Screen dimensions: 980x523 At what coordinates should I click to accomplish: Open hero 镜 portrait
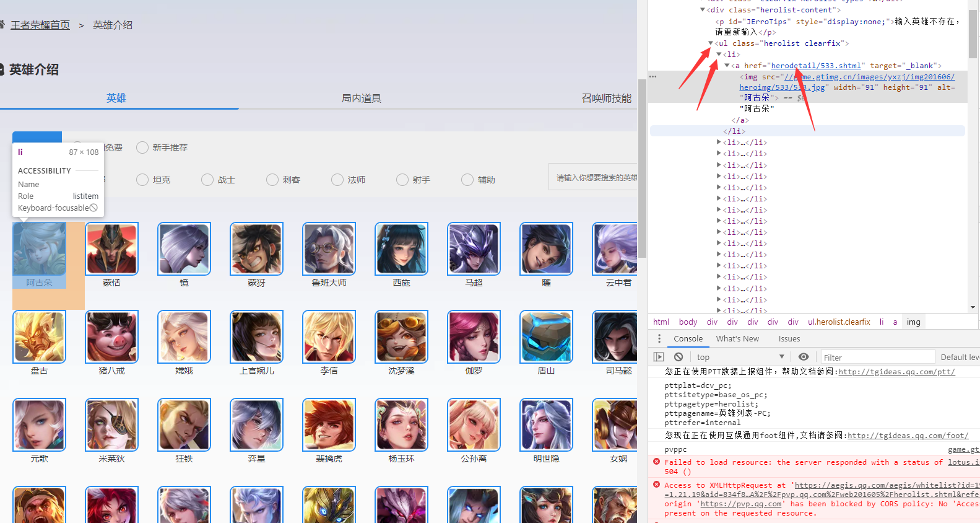click(184, 248)
